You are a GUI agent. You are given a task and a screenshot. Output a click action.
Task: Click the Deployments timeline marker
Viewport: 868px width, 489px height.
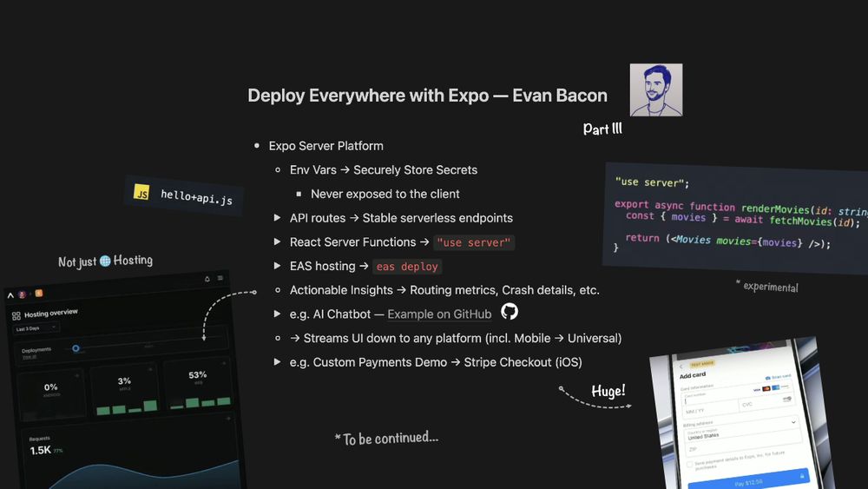pyautogui.click(x=76, y=348)
